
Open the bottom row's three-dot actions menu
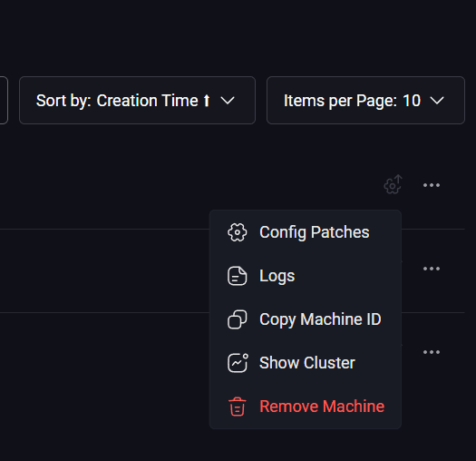coord(432,352)
